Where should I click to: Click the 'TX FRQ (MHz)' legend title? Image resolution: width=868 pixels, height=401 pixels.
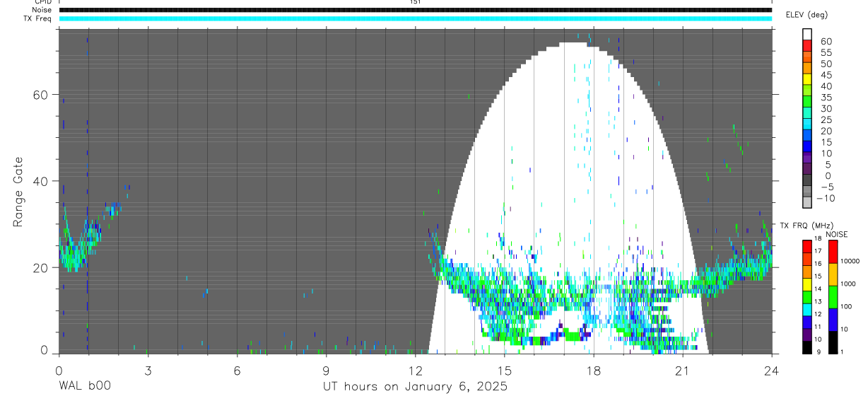coord(807,226)
